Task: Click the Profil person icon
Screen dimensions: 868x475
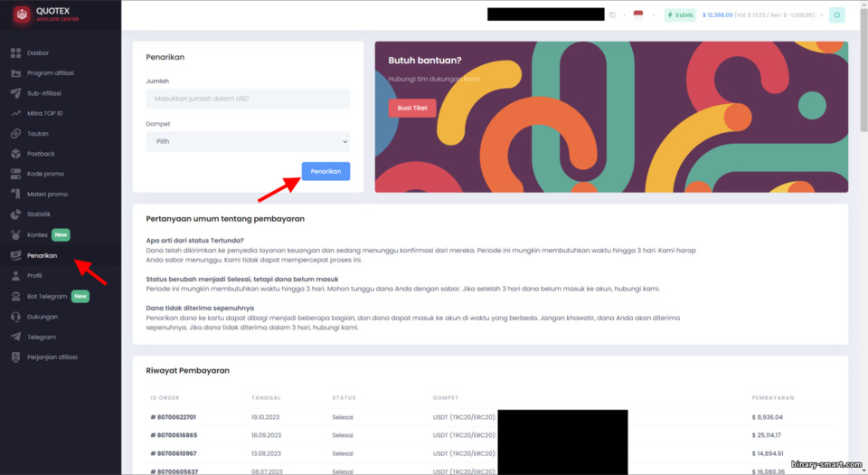Action: [x=15, y=276]
